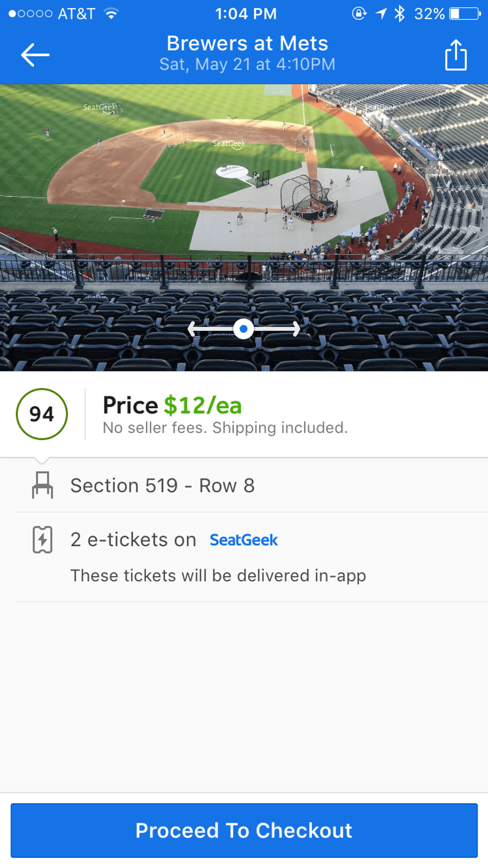Click the seat icon beside Section 519

click(x=42, y=485)
